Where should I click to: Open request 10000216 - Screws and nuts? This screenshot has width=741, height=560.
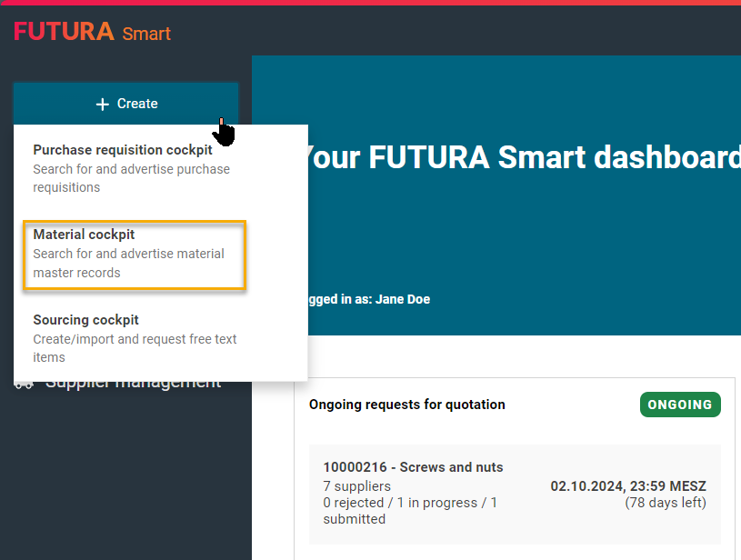click(x=413, y=467)
